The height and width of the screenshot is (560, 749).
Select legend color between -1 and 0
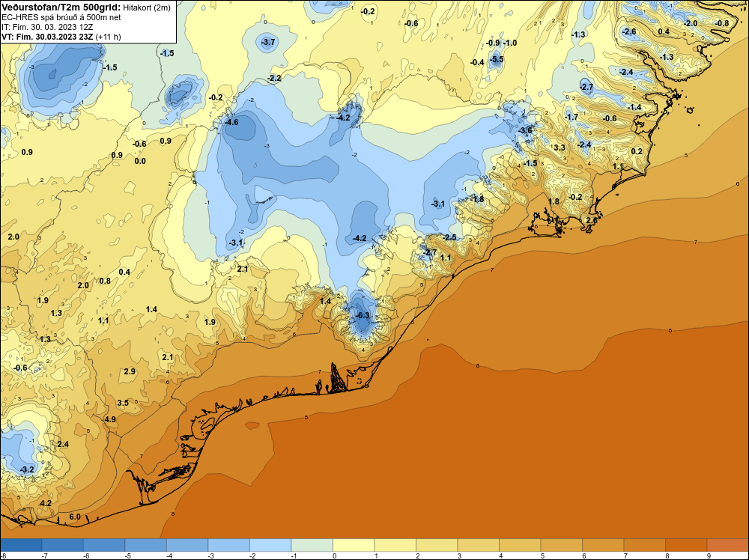[312, 545]
